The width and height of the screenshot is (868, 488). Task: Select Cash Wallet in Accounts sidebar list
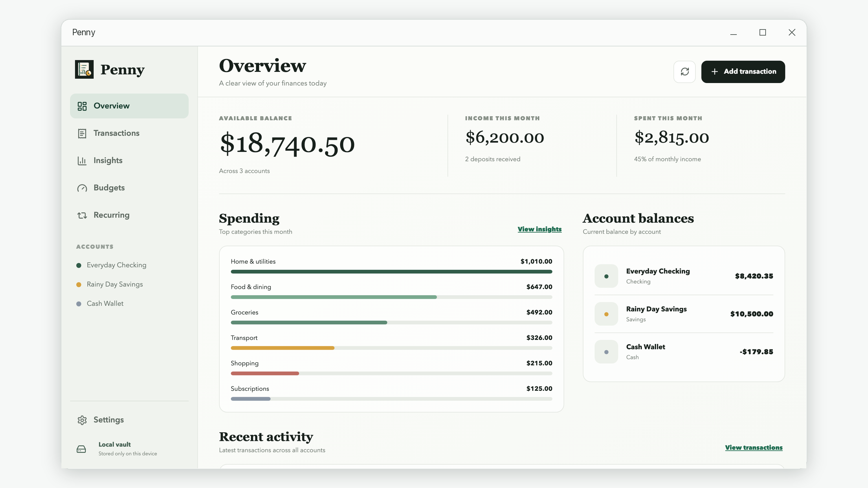click(100, 304)
